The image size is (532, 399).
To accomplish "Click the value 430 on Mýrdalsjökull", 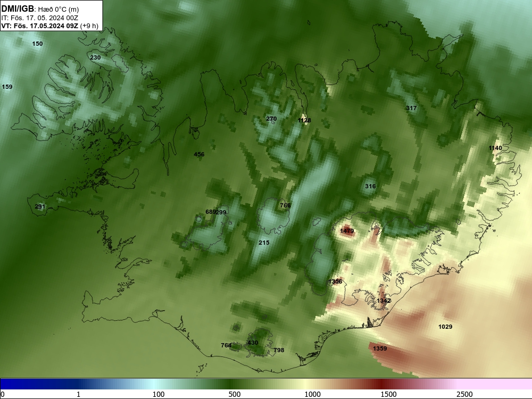I will (253, 343).
